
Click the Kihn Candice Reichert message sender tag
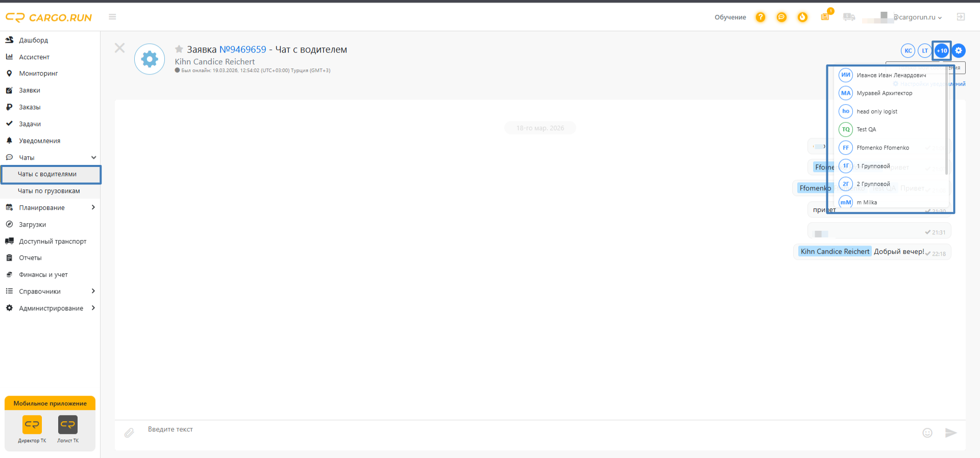pos(835,251)
